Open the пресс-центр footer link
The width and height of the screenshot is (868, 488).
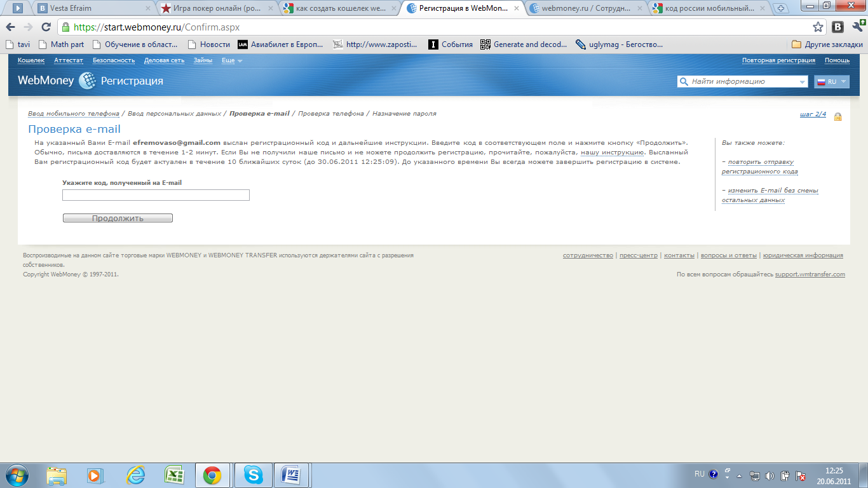pyautogui.click(x=639, y=255)
